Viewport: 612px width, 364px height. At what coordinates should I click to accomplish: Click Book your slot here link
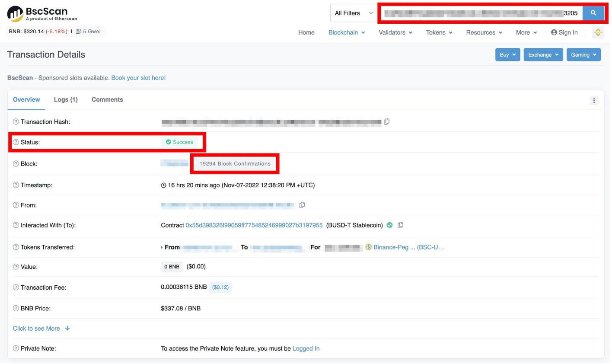pyautogui.click(x=139, y=78)
